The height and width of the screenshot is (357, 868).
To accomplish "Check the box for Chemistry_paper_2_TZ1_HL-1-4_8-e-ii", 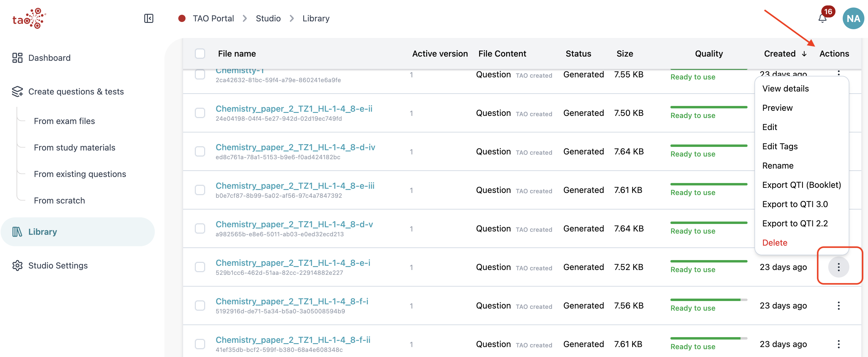I will point(200,113).
